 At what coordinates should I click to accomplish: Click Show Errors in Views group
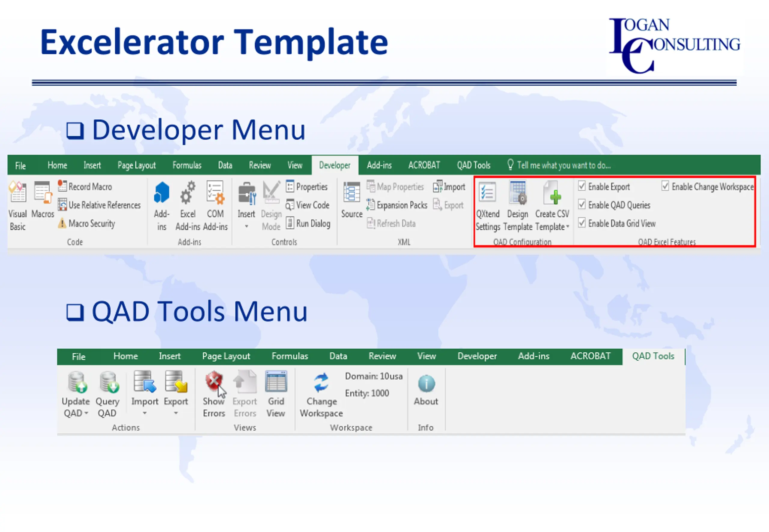click(214, 394)
